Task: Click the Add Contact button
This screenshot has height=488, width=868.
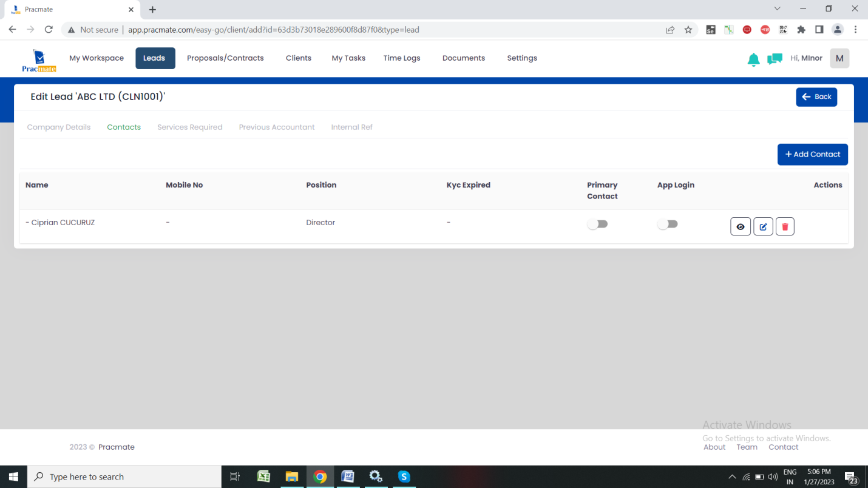Action: 813,154
